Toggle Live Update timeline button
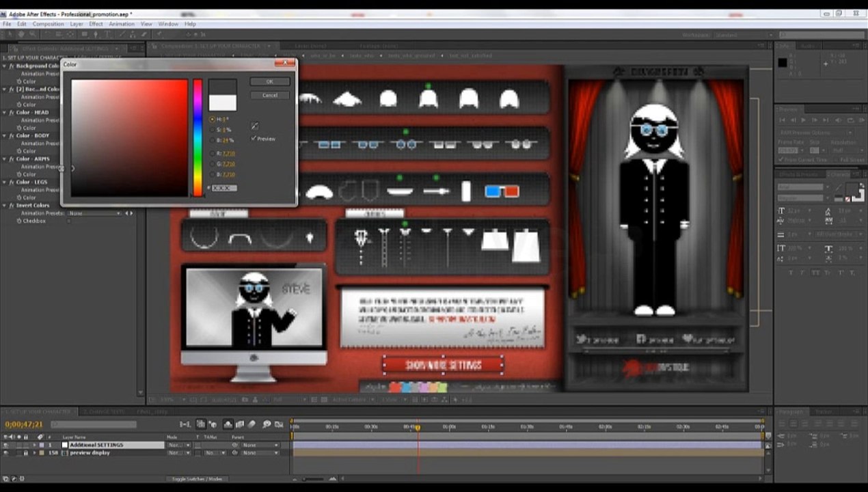 click(x=201, y=424)
